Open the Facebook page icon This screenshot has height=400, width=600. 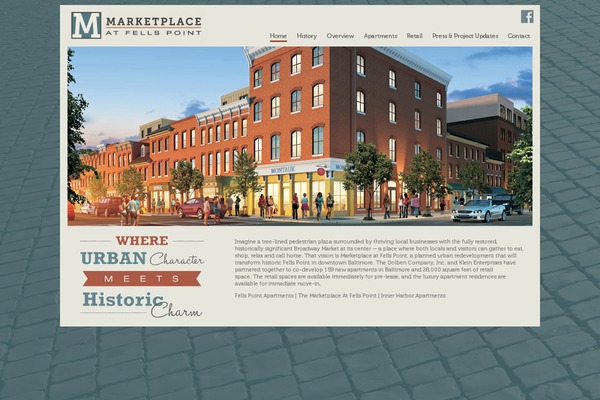pyautogui.click(x=527, y=16)
